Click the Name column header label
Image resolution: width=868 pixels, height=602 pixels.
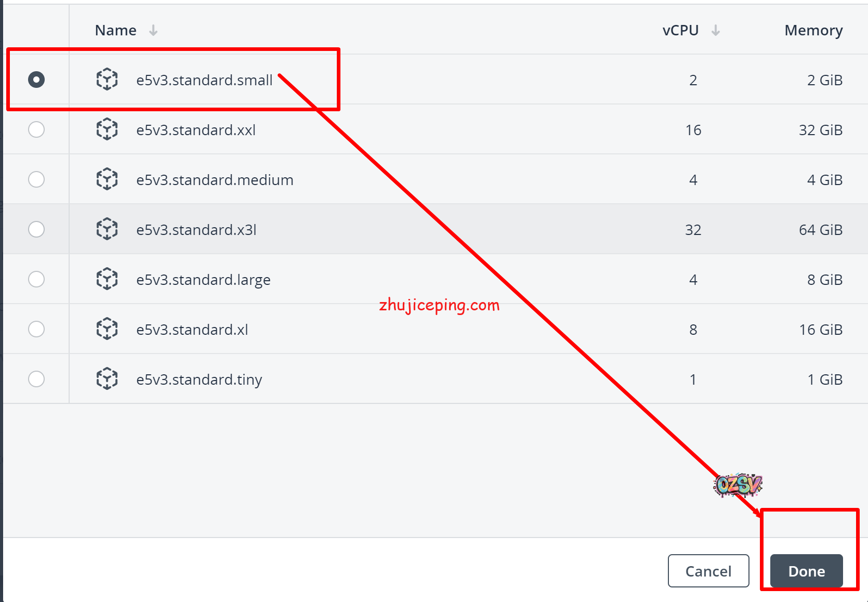(115, 31)
